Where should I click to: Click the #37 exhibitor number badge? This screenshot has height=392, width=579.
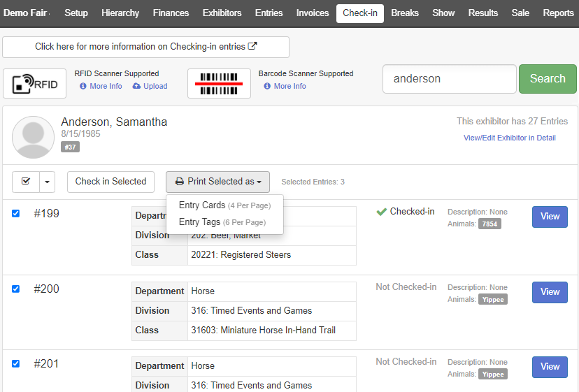pyautogui.click(x=70, y=147)
